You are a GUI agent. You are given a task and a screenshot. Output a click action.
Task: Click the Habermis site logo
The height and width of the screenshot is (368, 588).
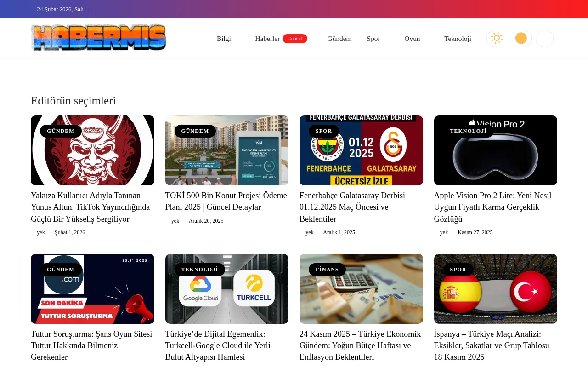[98, 37]
